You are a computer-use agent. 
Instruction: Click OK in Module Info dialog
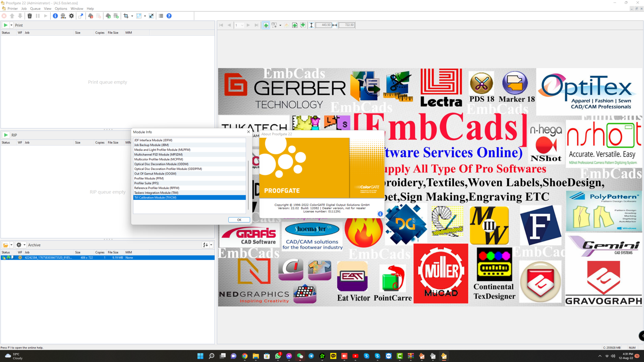point(239,220)
